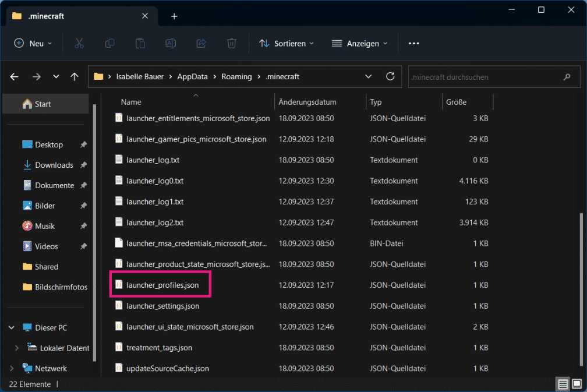The width and height of the screenshot is (587, 392).
Task: Open the three-dots more options menu
Action: point(413,44)
